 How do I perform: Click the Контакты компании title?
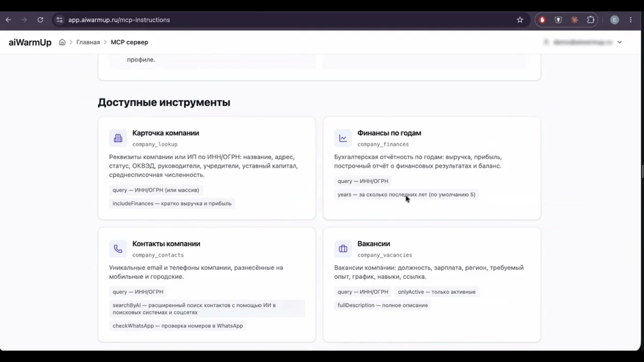(x=166, y=243)
